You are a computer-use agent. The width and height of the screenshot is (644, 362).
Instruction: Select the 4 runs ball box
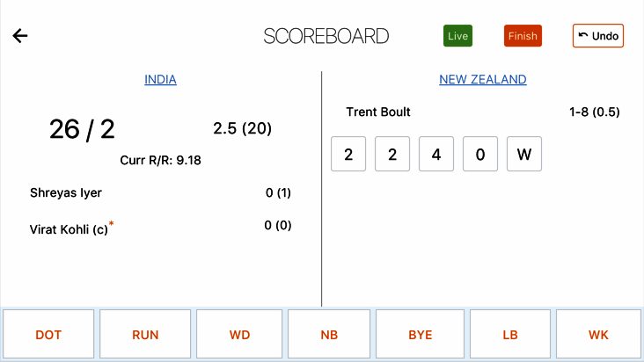click(436, 154)
